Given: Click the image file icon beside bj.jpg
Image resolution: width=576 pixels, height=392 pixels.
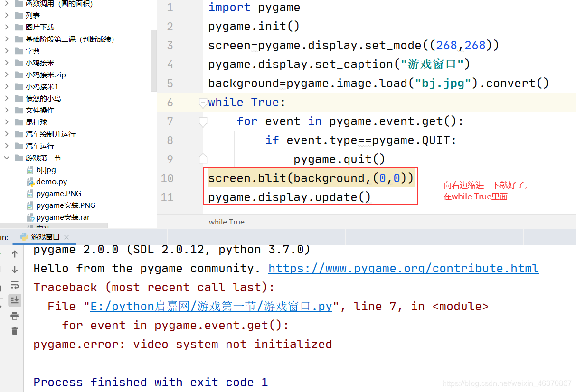Looking at the screenshot, I should click(29, 169).
